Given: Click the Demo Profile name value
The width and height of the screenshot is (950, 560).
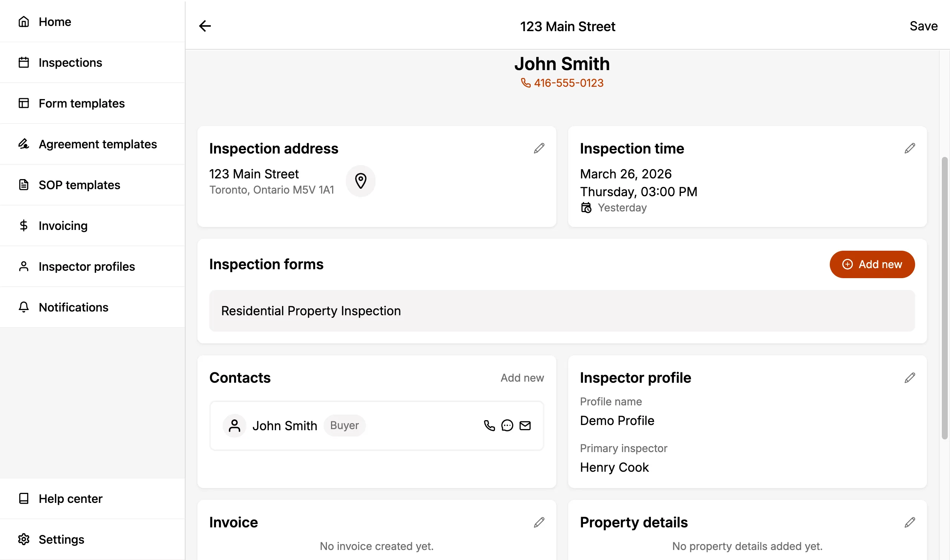Looking at the screenshot, I should tap(617, 421).
